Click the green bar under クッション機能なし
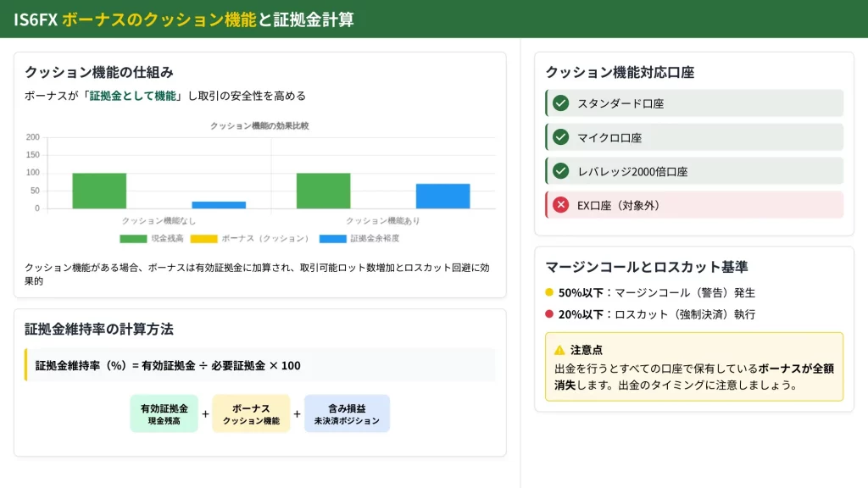 [x=99, y=191]
